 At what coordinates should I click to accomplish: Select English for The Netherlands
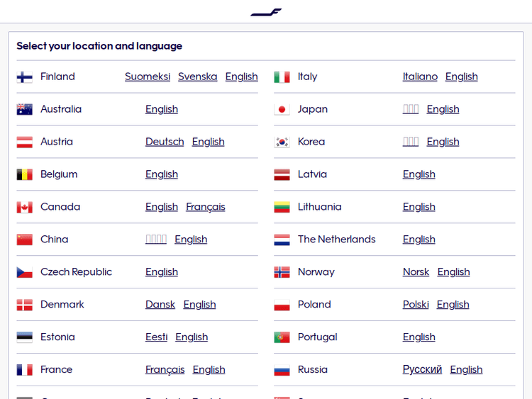pyautogui.click(x=419, y=240)
